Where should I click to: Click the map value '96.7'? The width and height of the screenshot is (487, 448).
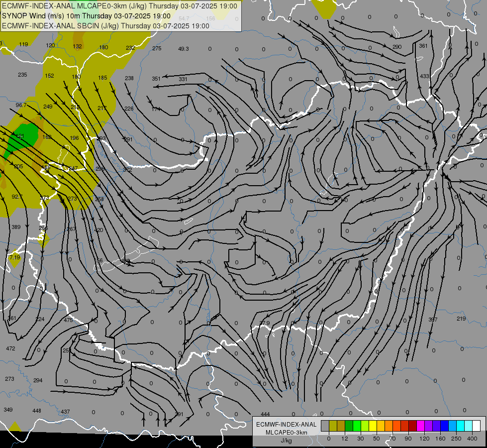(21, 105)
